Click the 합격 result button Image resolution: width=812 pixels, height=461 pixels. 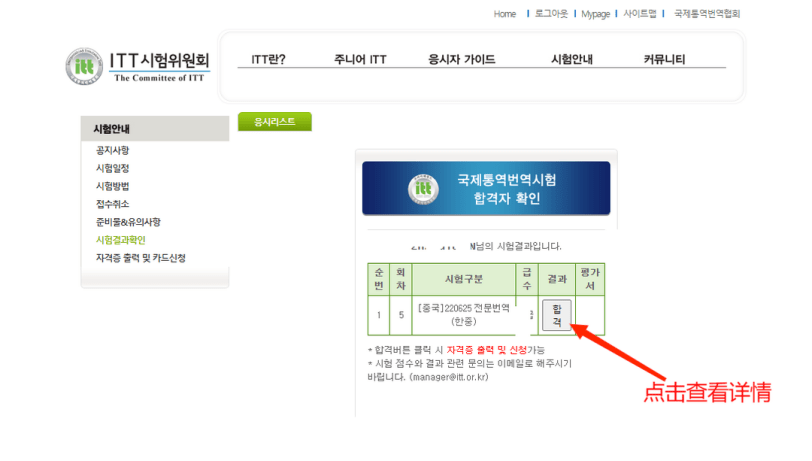click(557, 315)
